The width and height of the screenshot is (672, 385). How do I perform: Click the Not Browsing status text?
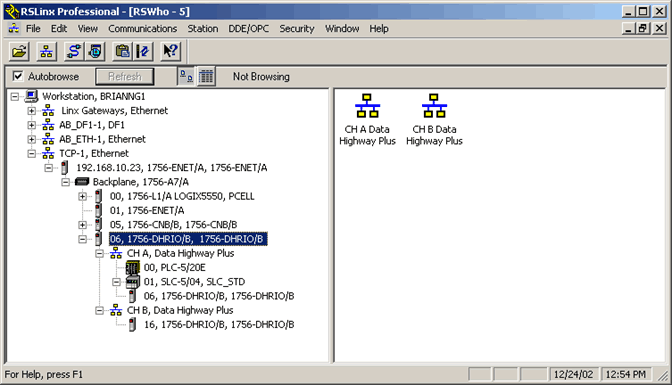[261, 77]
